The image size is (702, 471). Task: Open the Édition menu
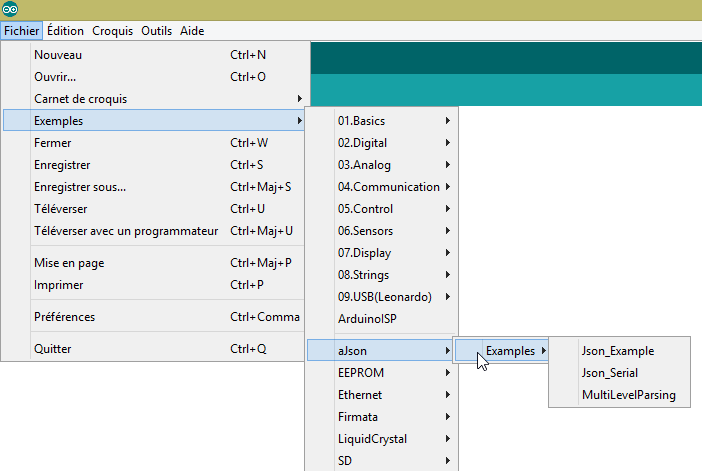click(65, 31)
